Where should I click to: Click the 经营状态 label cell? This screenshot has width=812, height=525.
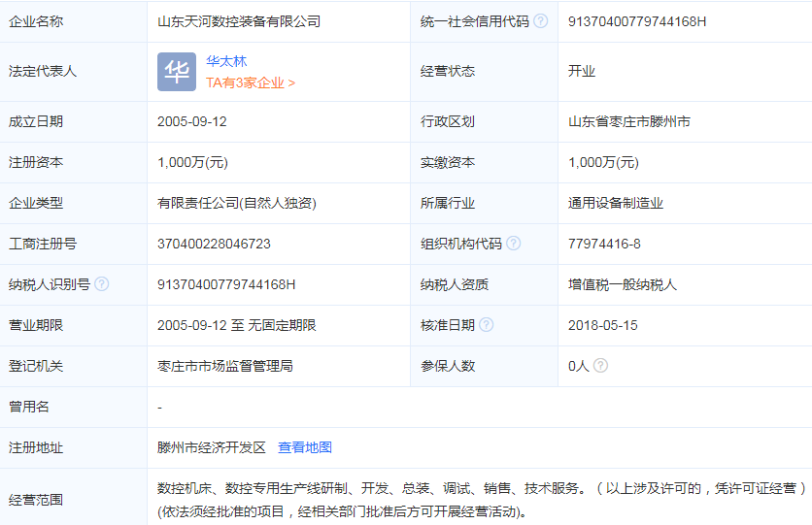[x=485, y=72]
